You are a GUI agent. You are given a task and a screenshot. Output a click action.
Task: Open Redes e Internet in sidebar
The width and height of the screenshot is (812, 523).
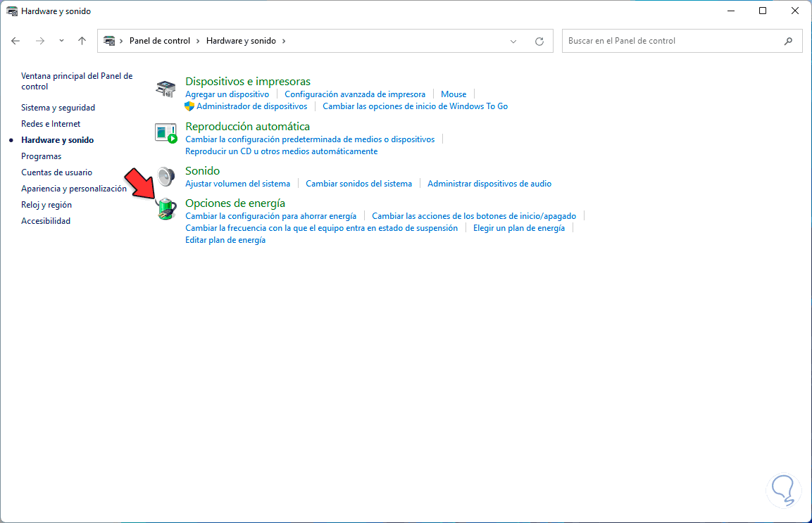tap(51, 124)
